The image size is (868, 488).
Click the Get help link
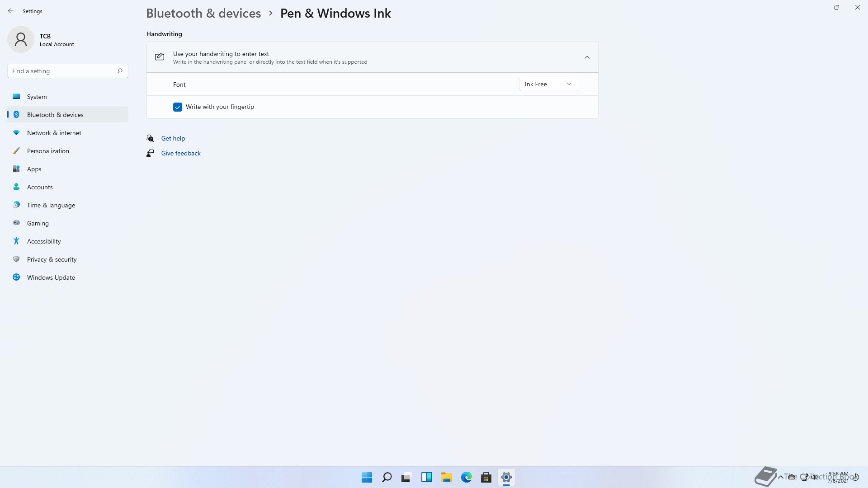click(173, 138)
